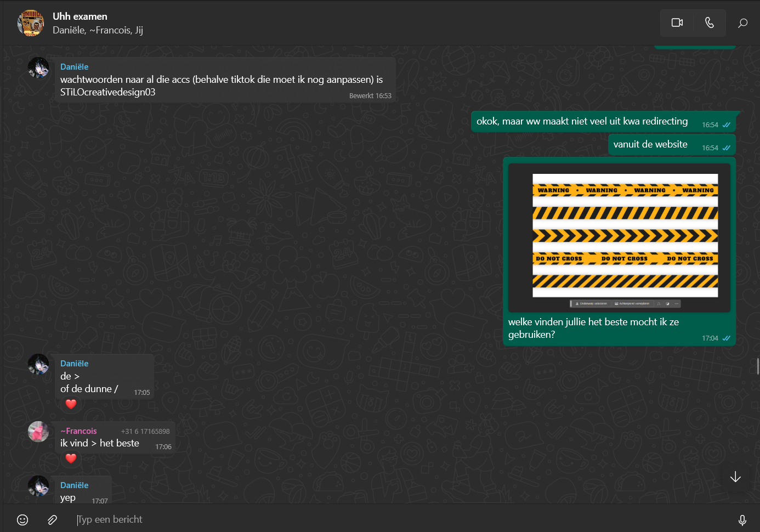Screen dimensions: 760x532
Task: Open search in this chat
Action: coord(742,23)
